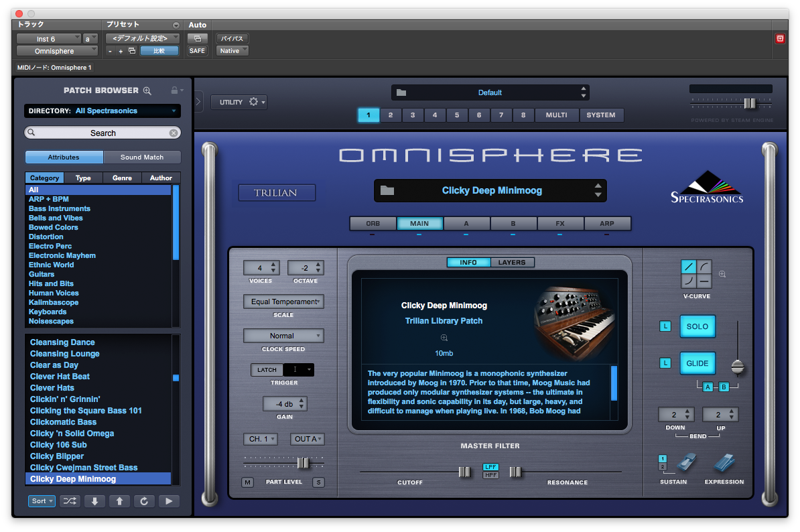
Task: Collapse the browser with the arrow tab
Action: tap(198, 101)
